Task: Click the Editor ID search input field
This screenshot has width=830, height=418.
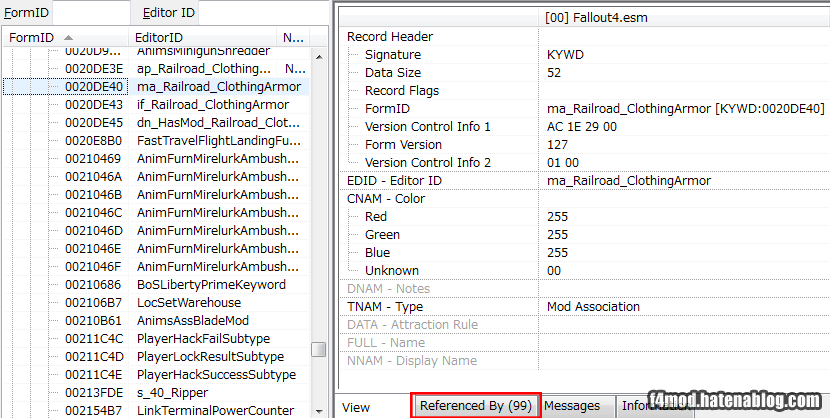Action: (x=262, y=12)
